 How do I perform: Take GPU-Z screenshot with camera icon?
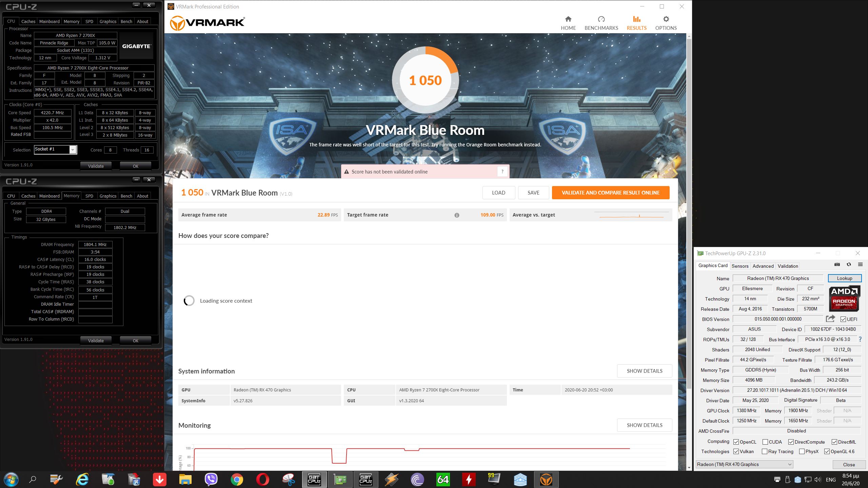click(x=837, y=265)
